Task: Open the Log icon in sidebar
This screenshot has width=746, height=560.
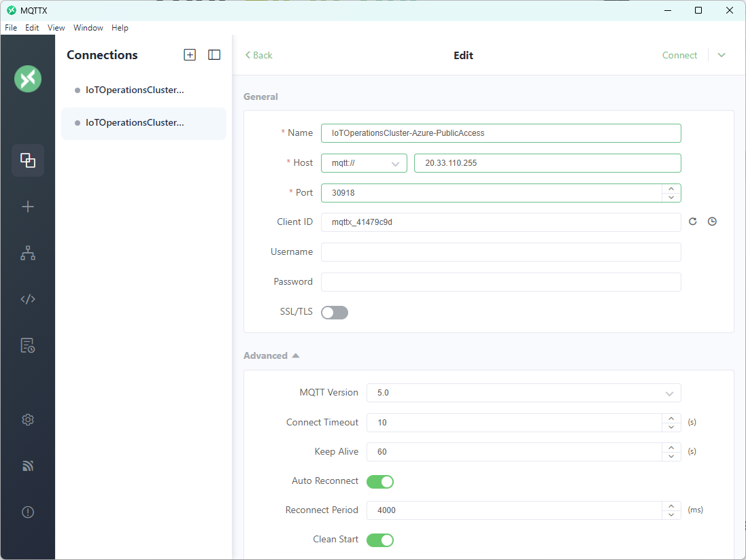Action: point(28,346)
